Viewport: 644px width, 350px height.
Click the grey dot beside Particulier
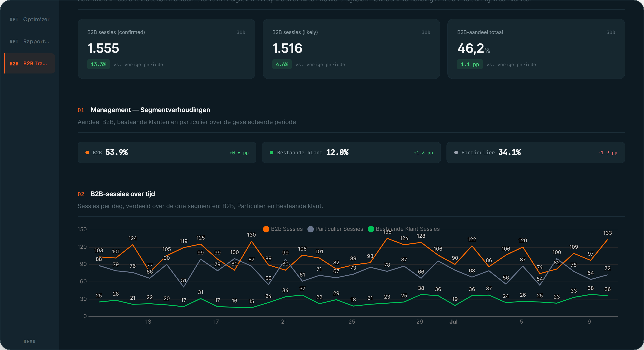tap(456, 152)
